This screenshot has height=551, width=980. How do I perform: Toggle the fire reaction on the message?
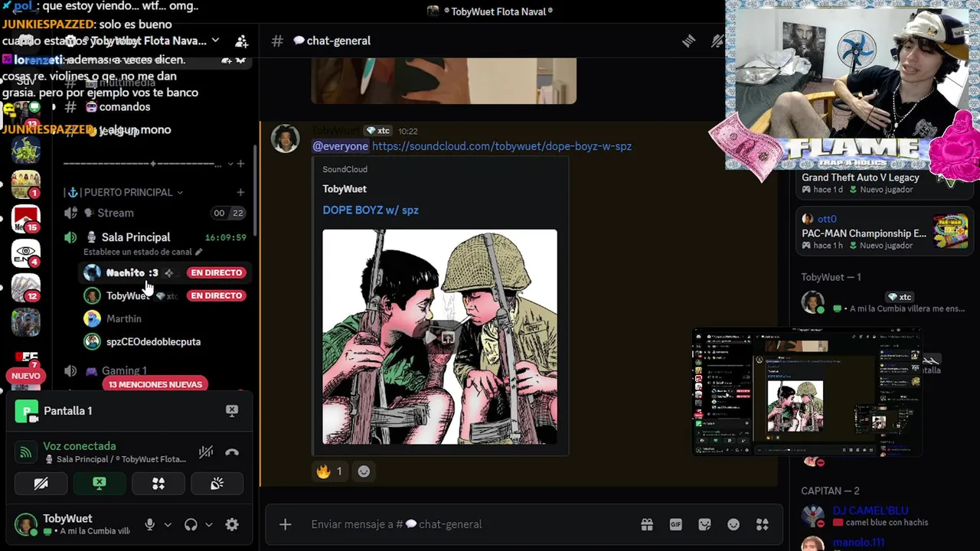329,471
